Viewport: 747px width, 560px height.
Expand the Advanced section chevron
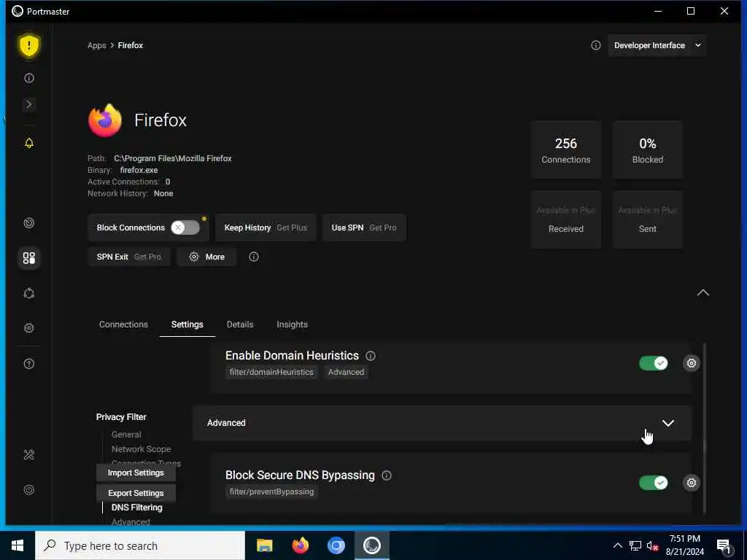tap(668, 423)
